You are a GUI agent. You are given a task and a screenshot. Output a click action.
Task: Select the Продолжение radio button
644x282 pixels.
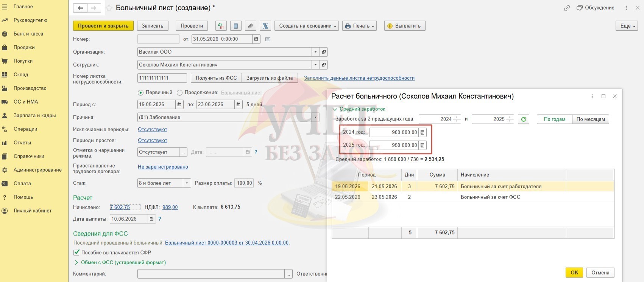click(x=180, y=93)
